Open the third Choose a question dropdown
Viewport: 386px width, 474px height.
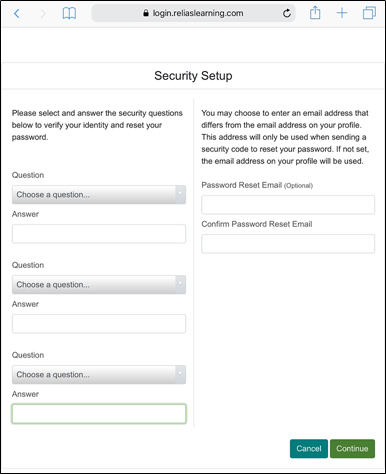(99, 375)
